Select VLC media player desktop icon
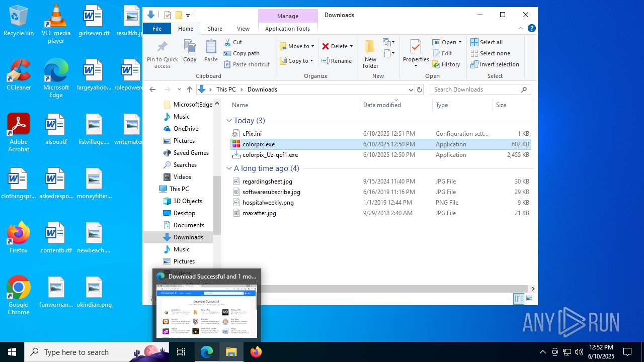The height and width of the screenshot is (362, 644). pos(56,24)
